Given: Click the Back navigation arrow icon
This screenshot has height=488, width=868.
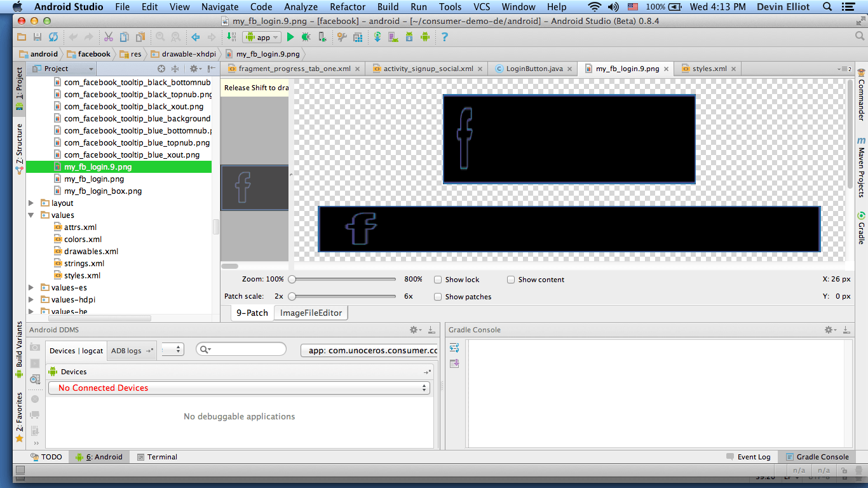Looking at the screenshot, I should 196,37.
